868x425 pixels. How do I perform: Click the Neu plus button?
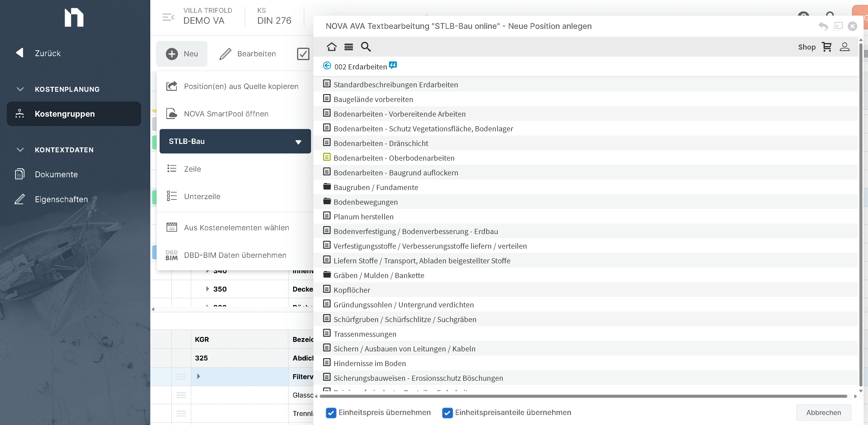(x=182, y=54)
